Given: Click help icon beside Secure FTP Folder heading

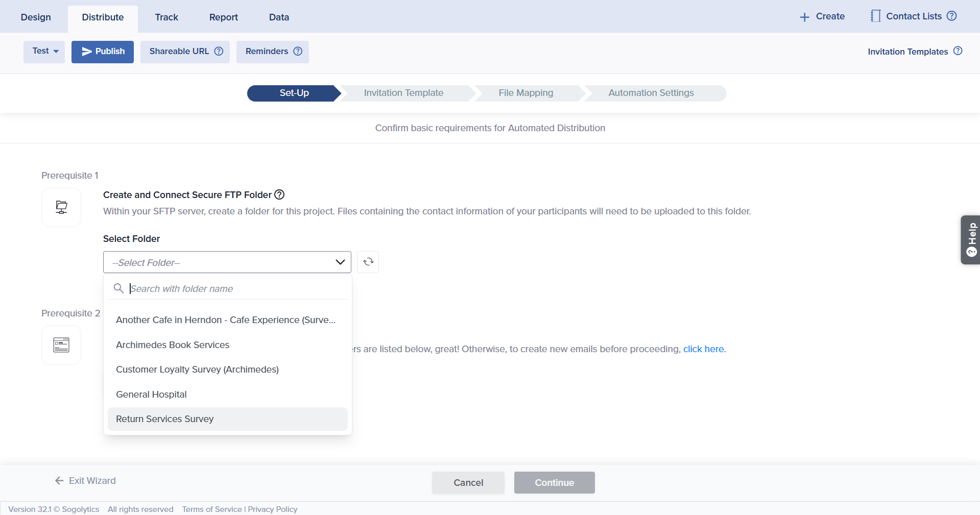Looking at the screenshot, I should point(279,194).
